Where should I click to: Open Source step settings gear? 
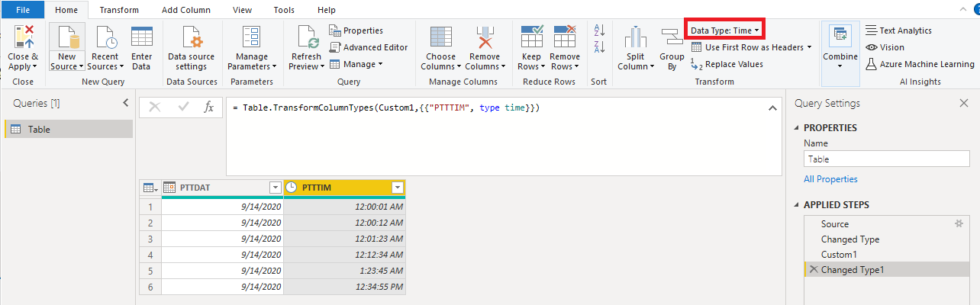(959, 224)
